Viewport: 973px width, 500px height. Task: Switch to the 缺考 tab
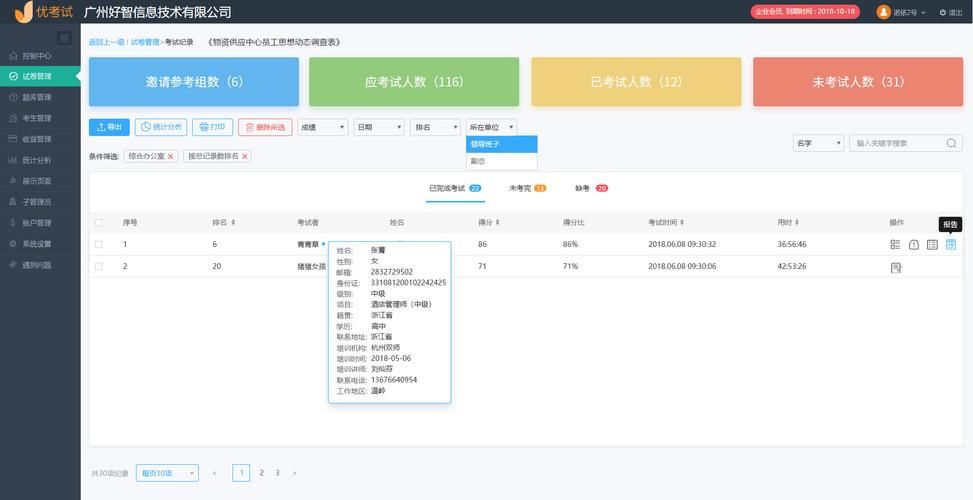tap(591, 189)
